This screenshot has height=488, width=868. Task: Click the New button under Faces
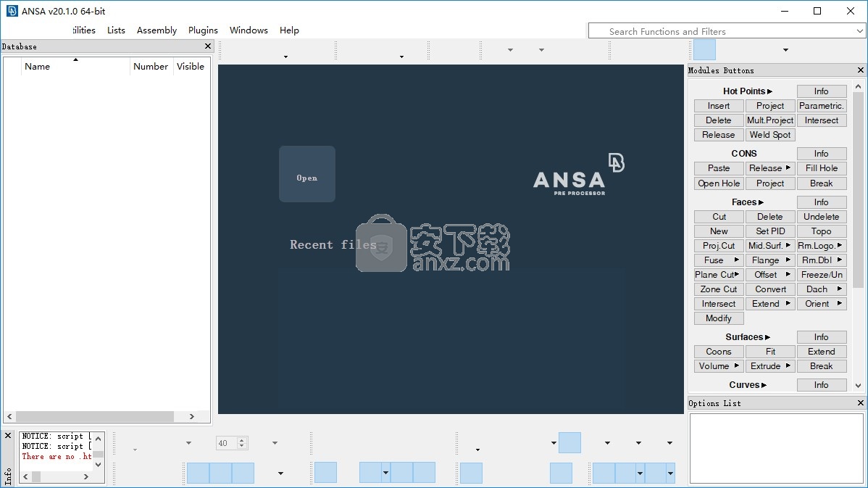[719, 231]
